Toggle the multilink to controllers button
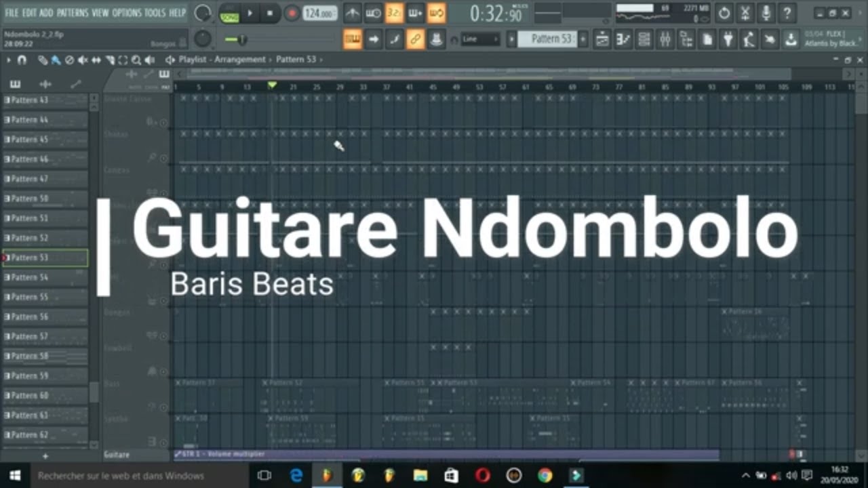868x488 pixels. [x=415, y=39]
